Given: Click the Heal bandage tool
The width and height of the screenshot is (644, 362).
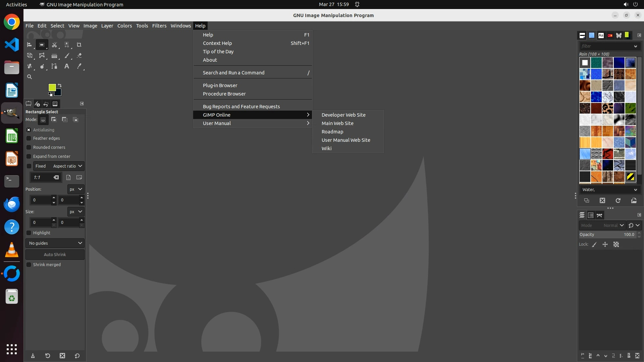Looking at the screenshot, I should click(x=30, y=66).
